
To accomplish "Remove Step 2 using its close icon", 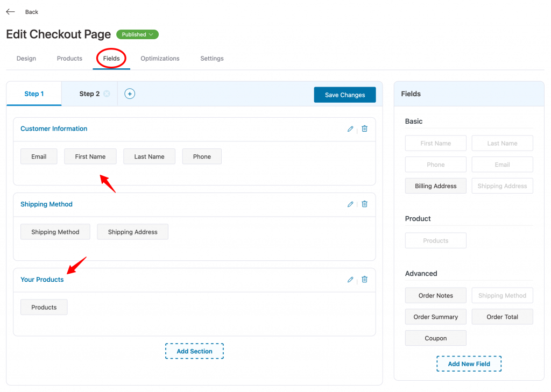I will coord(107,94).
